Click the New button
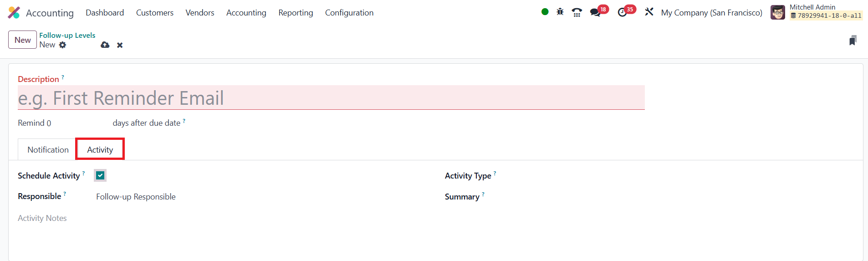868x261 pixels. click(22, 40)
